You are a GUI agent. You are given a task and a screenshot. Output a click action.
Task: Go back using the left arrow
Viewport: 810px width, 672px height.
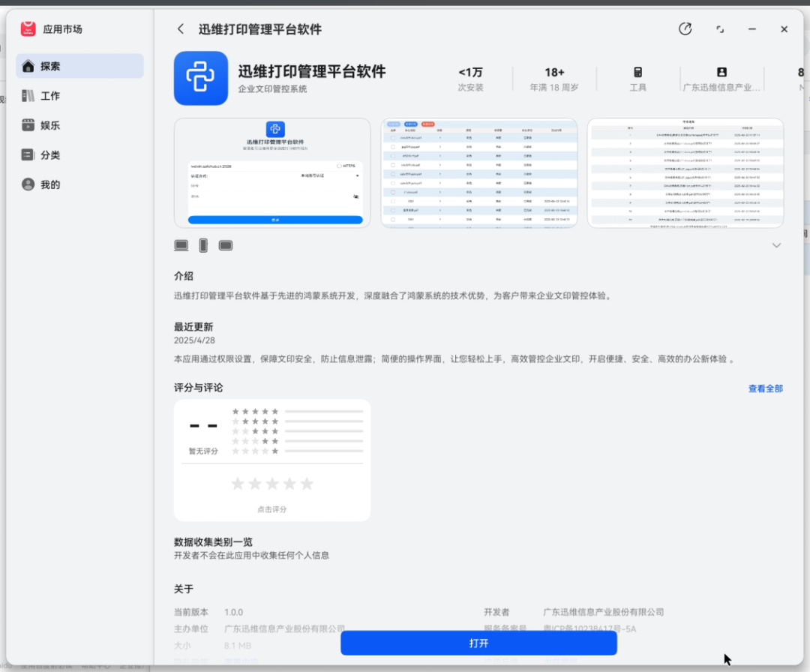(x=180, y=29)
